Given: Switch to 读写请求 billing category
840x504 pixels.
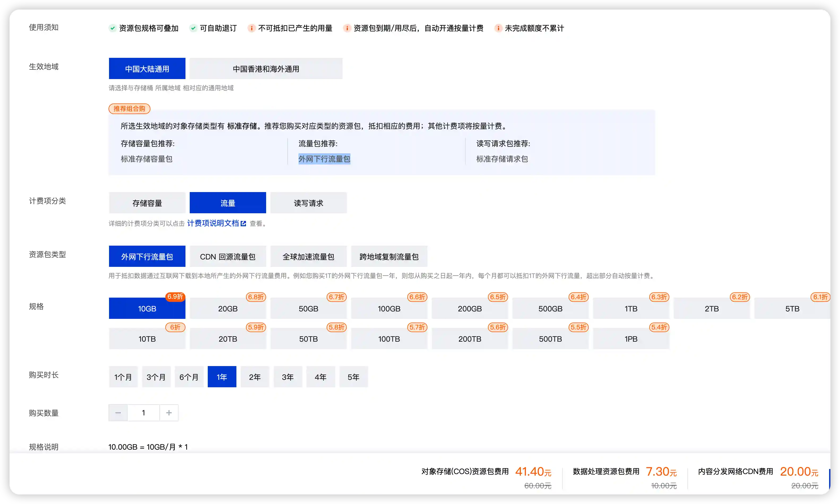Looking at the screenshot, I should (x=308, y=203).
